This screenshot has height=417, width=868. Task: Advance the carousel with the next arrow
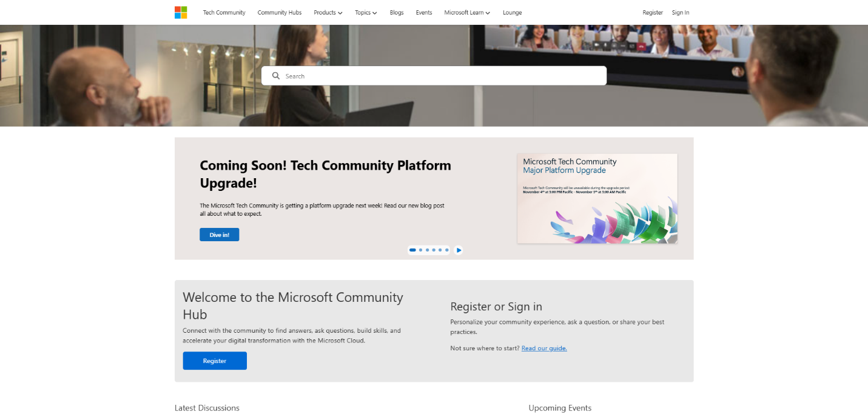tap(459, 250)
